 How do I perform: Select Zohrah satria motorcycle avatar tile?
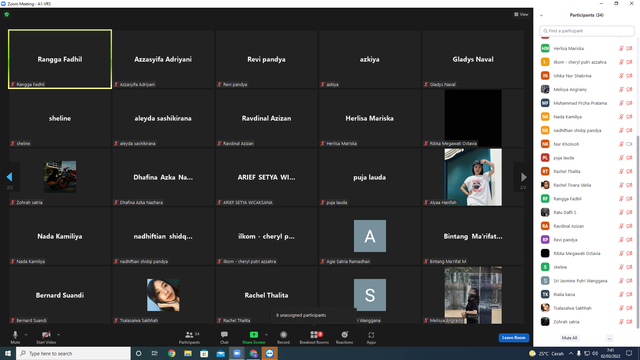[x=60, y=177]
